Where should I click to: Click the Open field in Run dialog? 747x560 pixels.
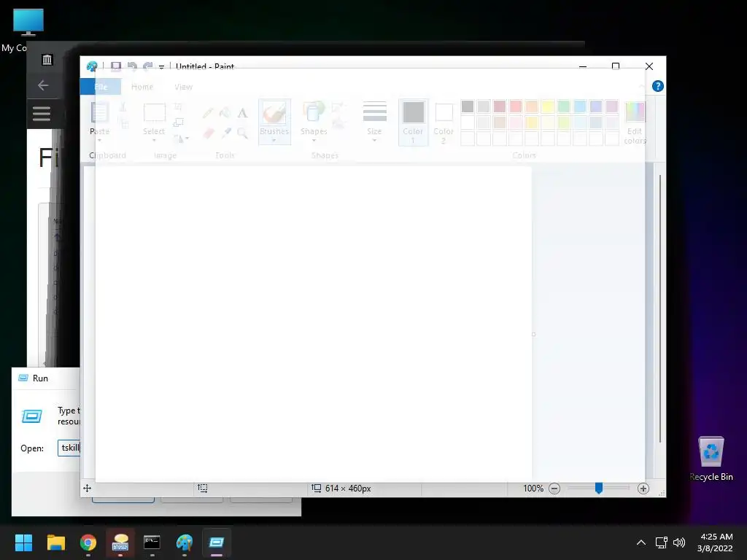pyautogui.click(x=69, y=448)
